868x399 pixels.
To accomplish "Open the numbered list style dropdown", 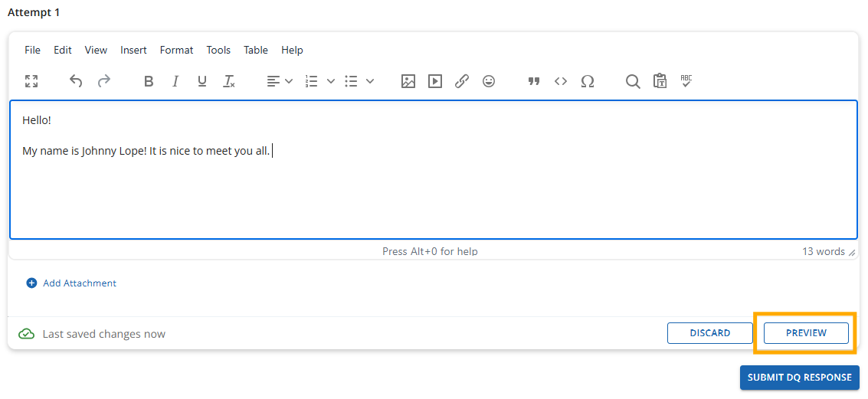I will coord(331,81).
